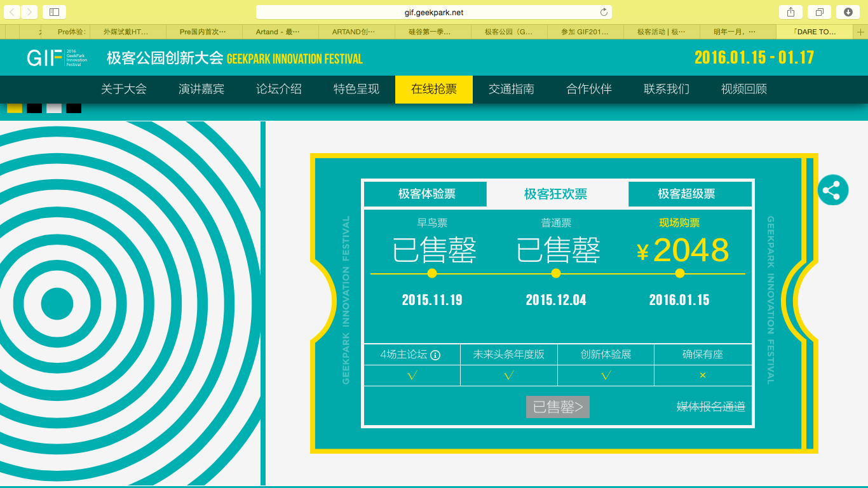Click the timeline dot above 2015.11.19

(432, 273)
